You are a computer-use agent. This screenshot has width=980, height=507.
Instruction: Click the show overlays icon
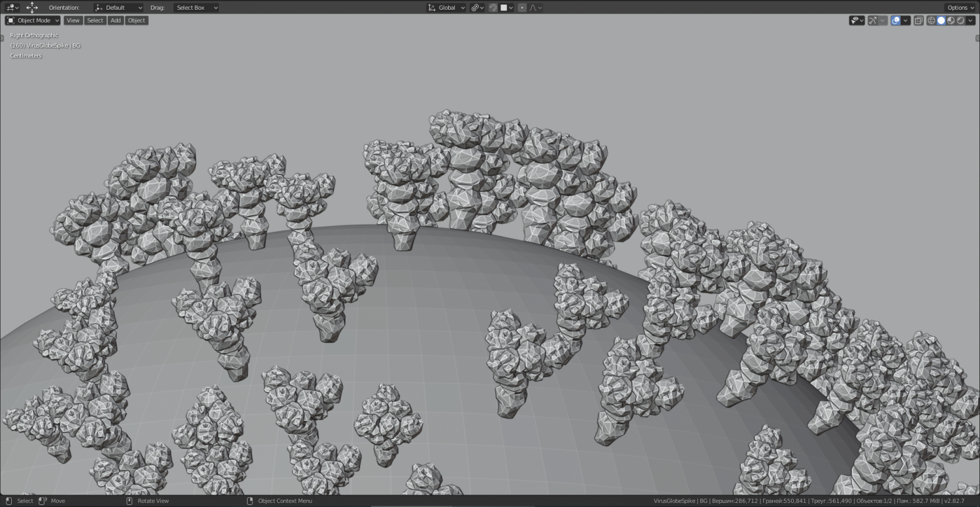tap(896, 20)
